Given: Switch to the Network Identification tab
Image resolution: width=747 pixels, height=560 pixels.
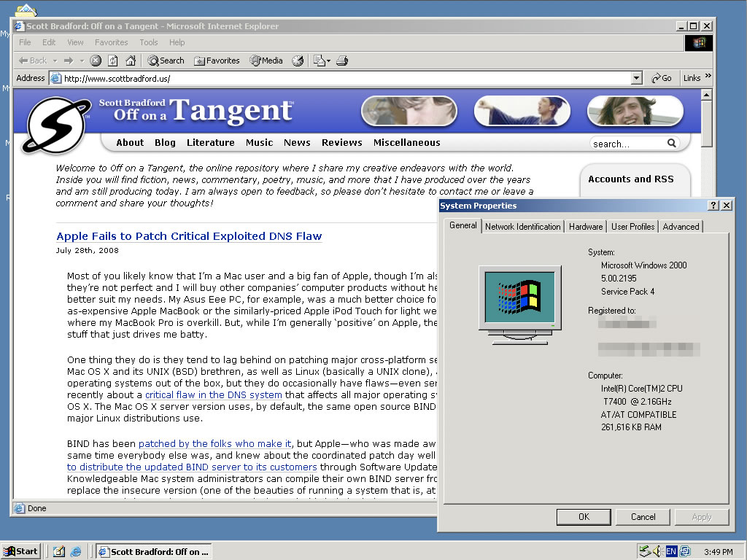Looking at the screenshot, I should pyautogui.click(x=523, y=227).
